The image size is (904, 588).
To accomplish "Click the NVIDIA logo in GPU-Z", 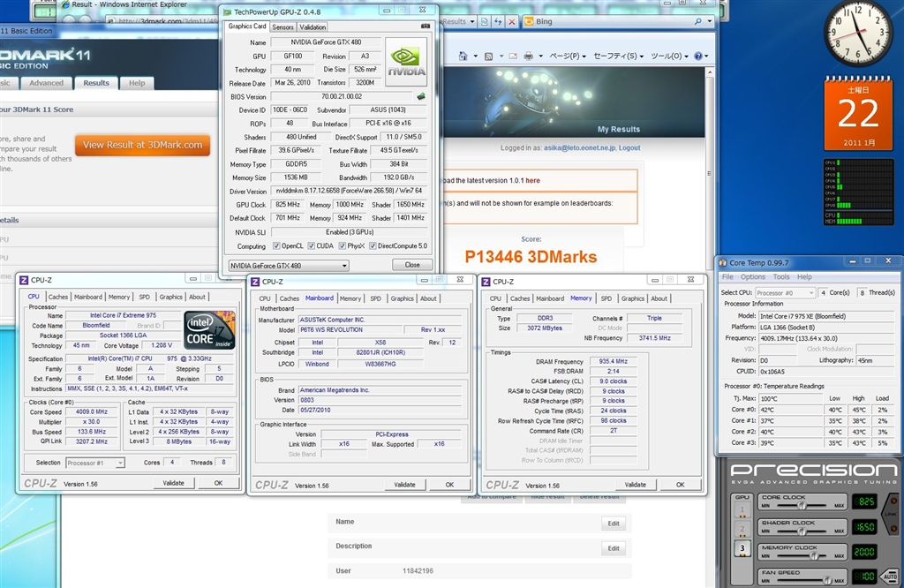I will 406,62.
